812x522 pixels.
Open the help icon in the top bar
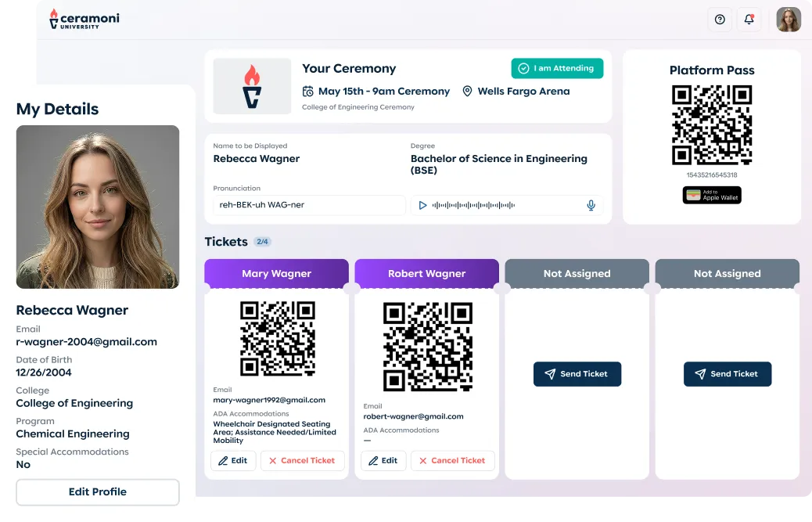tap(720, 20)
